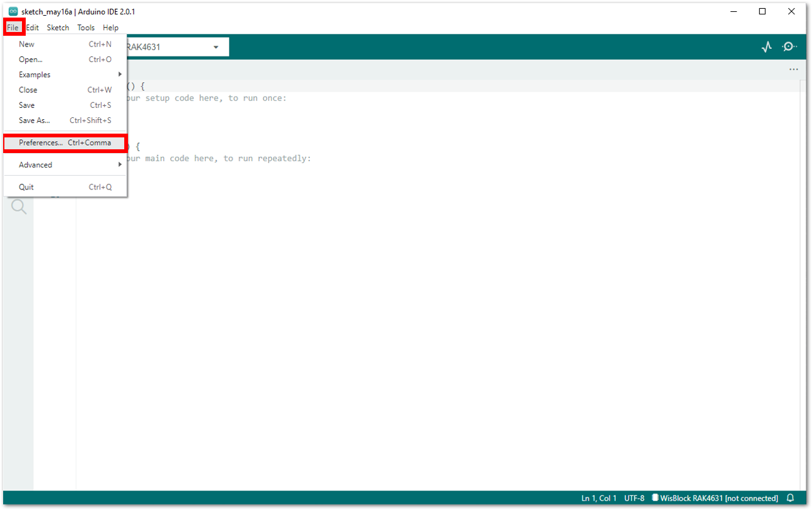Open the Search sidebar magnifier icon
Viewport: 812px width, 510px height.
(19, 207)
